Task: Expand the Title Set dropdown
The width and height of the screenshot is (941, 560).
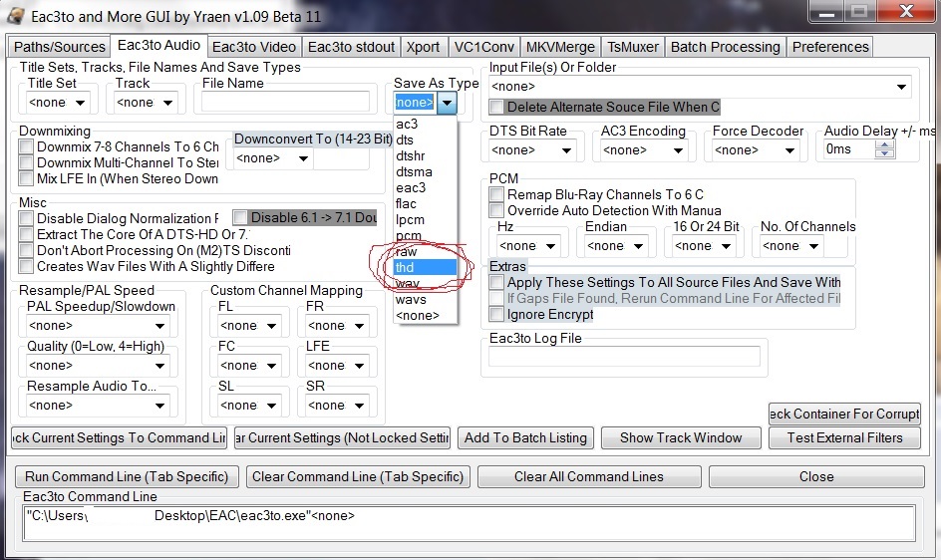Action: [x=80, y=103]
